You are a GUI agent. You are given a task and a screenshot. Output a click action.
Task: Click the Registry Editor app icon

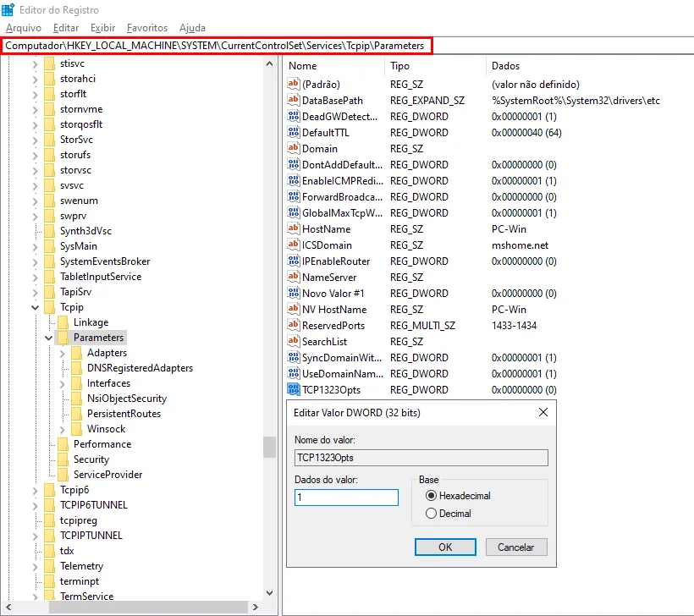coord(8,9)
